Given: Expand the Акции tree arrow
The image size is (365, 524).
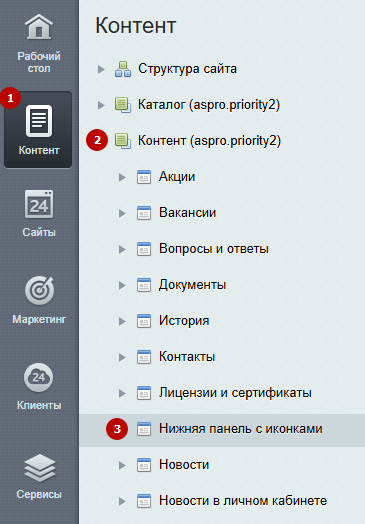Looking at the screenshot, I should pos(122,177).
